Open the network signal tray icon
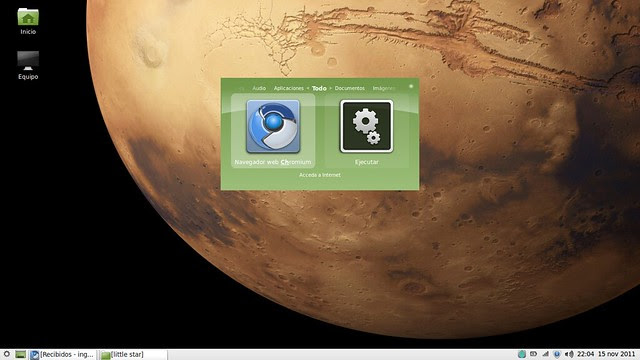This screenshot has width=640, height=360. (545, 354)
